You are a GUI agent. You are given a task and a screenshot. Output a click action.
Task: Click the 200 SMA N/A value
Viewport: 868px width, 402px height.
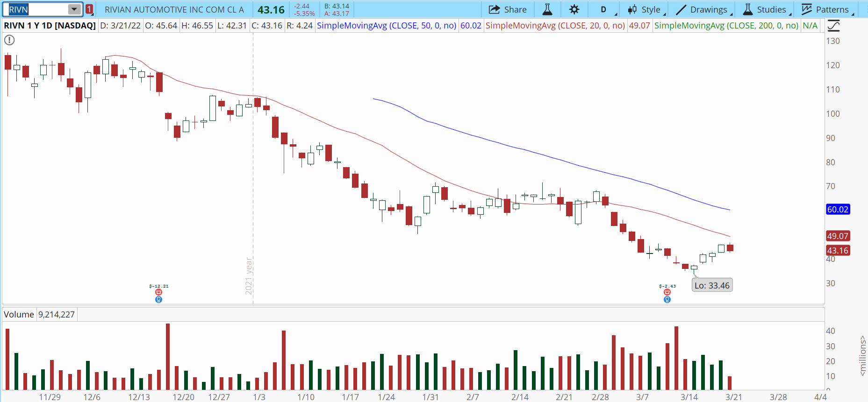tap(810, 26)
